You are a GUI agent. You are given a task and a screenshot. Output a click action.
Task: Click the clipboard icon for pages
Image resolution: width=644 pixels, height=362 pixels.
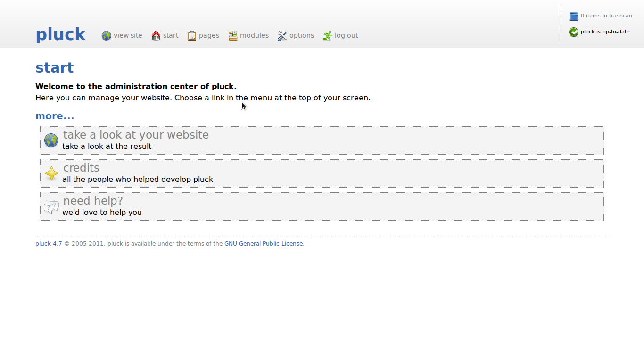pyautogui.click(x=192, y=36)
